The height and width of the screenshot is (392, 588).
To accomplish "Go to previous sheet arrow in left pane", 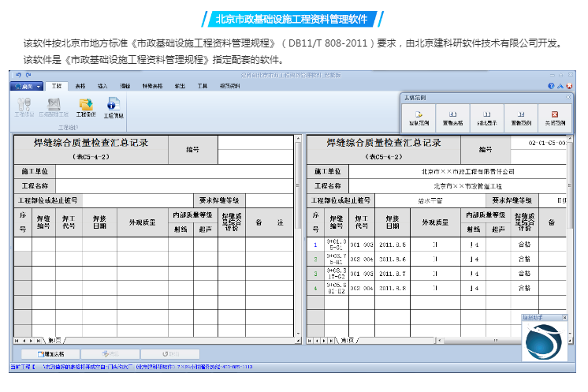I will click(x=24, y=341).
